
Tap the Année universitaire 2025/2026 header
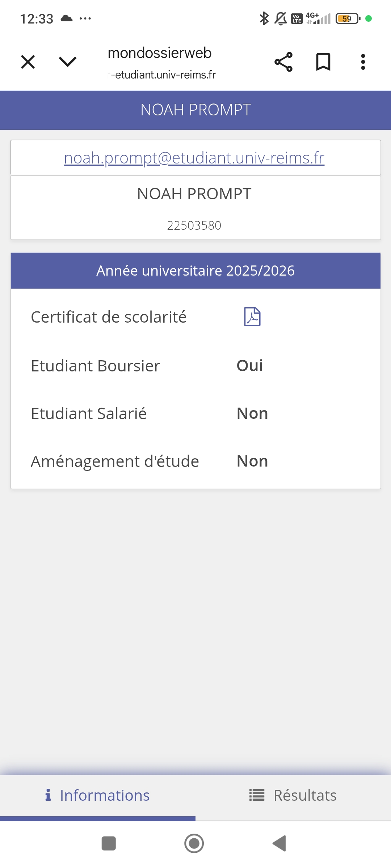(195, 271)
